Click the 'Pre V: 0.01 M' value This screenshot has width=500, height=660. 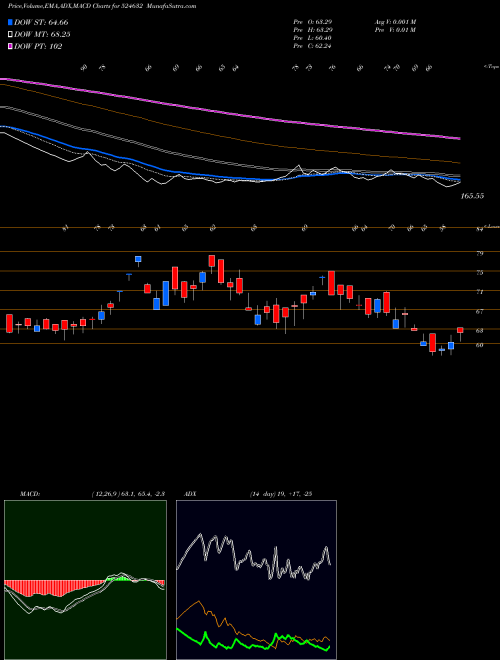tap(395, 30)
